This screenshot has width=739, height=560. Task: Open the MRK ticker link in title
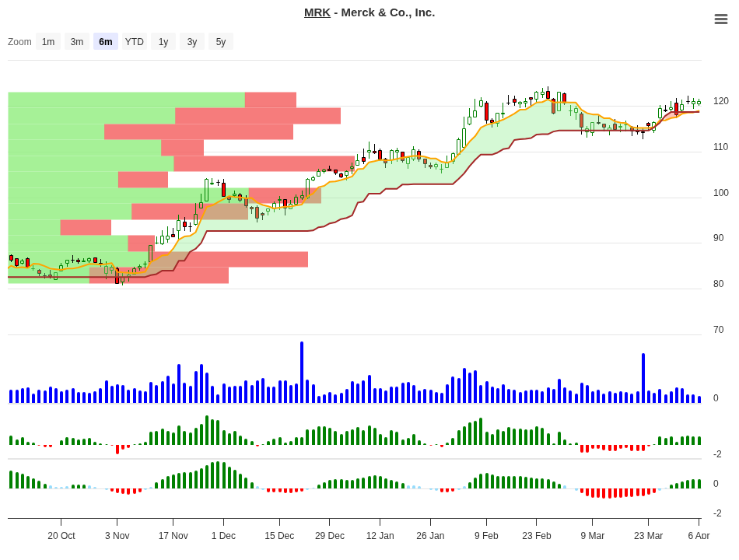317,12
